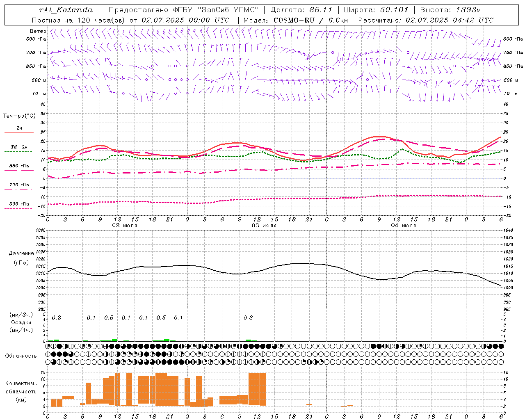525x420 pixels.
Task: Select the 700 гПа temperature legend entry
Action: (x=19, y=185)
